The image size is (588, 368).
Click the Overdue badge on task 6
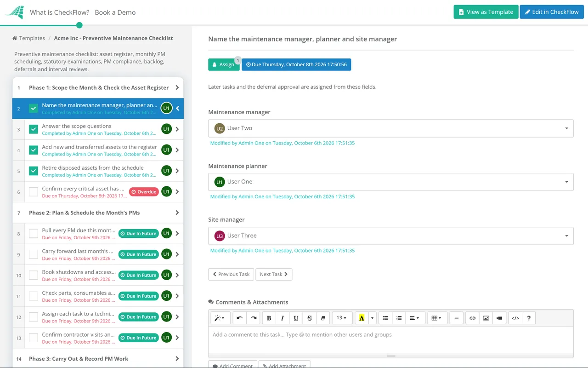click(144, 192)
